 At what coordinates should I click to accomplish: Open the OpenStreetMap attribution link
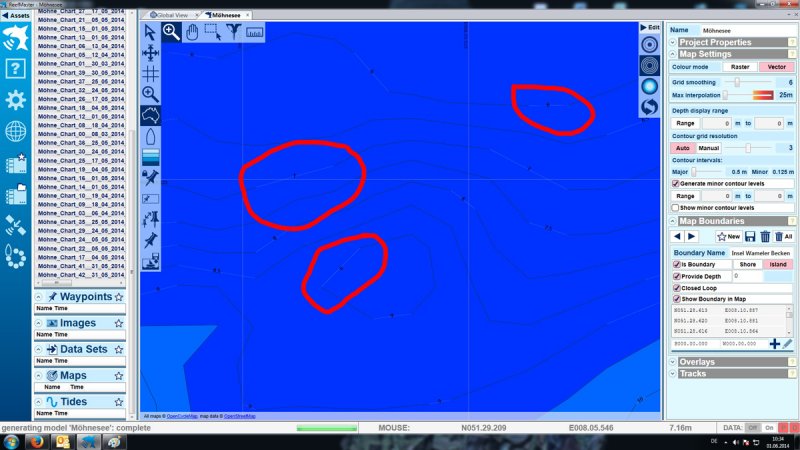point(239,415)
